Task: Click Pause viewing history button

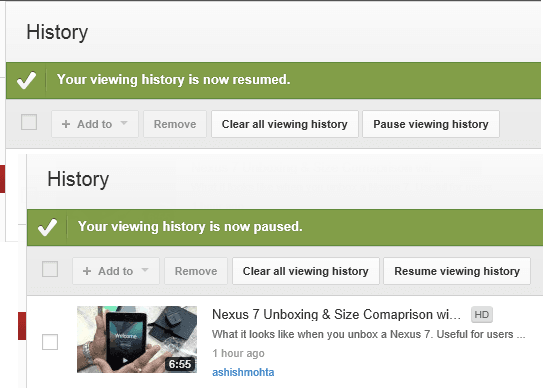Action: click(431, 124)
